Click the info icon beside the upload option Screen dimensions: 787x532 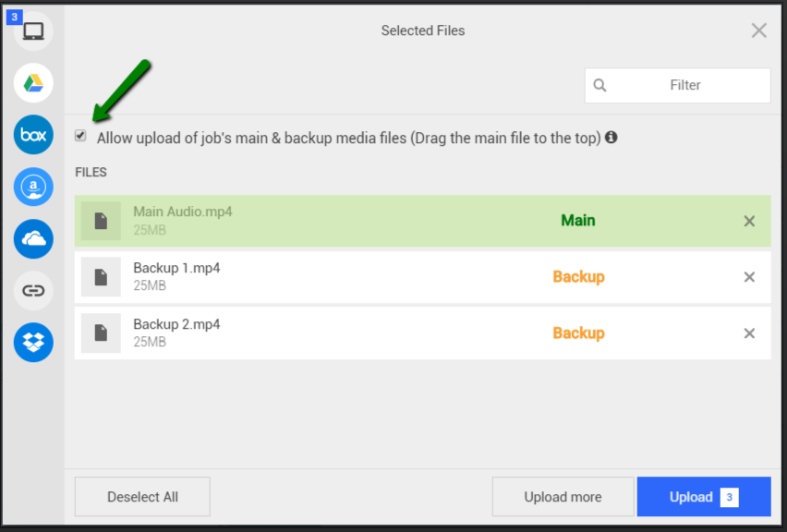611,137
